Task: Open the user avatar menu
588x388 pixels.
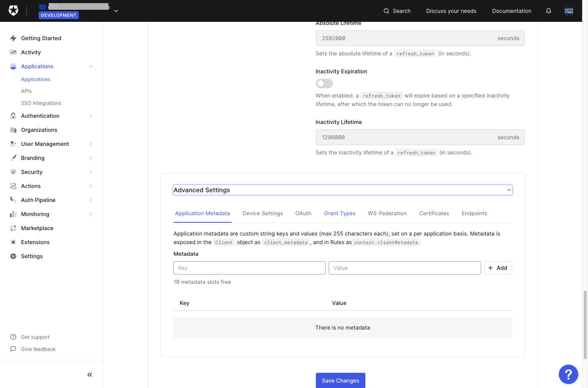Action: click(569, 11)
